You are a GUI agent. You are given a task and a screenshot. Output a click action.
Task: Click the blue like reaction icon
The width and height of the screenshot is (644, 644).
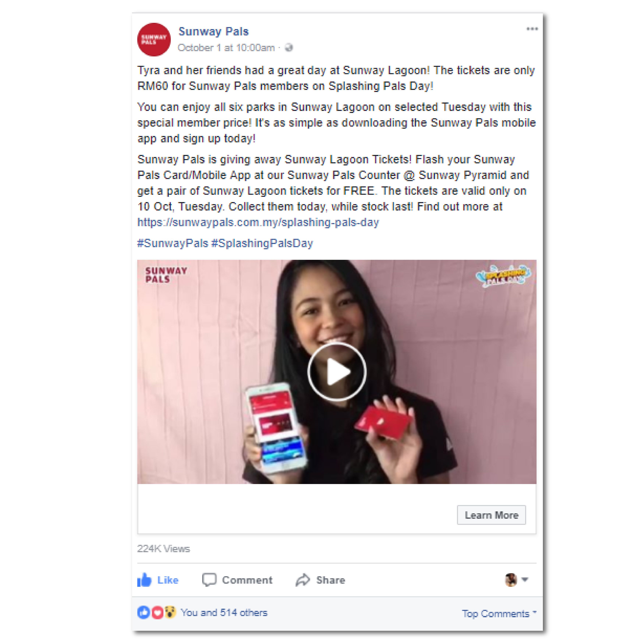144,612
